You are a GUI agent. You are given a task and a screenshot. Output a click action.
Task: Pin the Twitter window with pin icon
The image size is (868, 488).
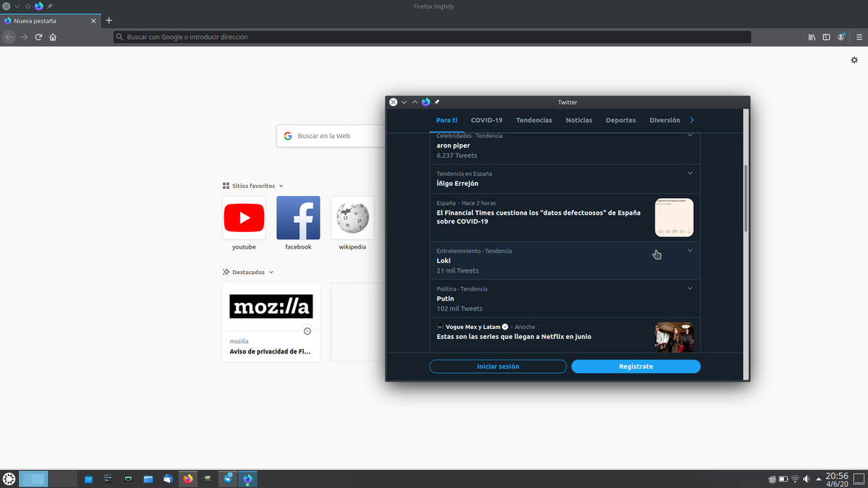click(437, 102)
